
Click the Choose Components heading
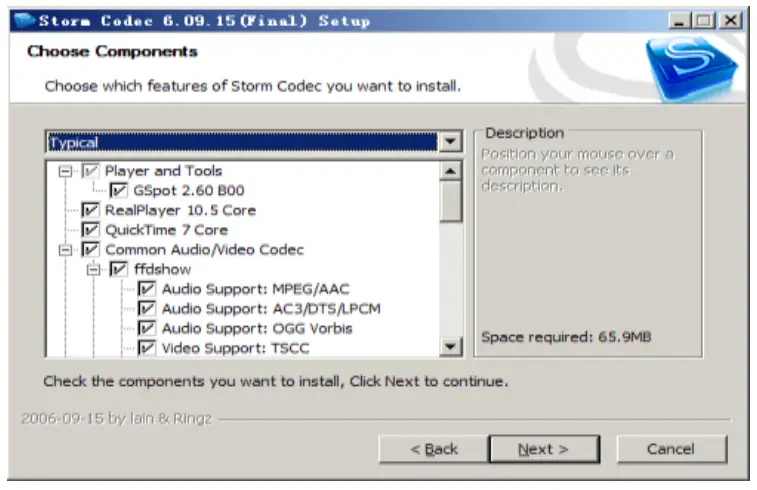[x=112, y=51]
